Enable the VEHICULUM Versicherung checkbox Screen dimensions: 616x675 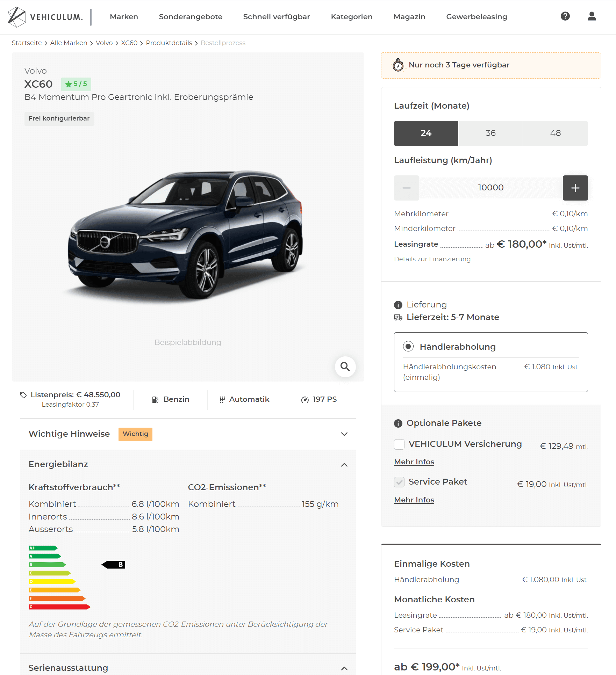[x=399, y=444]
